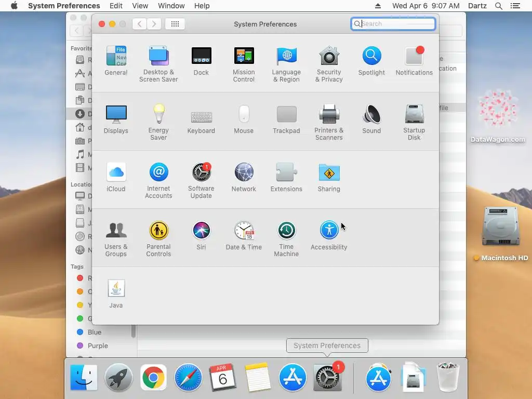Select the Macintosh HD desktop icon
Viewport: 532px width, 399px height.
[x=501, y=234]
